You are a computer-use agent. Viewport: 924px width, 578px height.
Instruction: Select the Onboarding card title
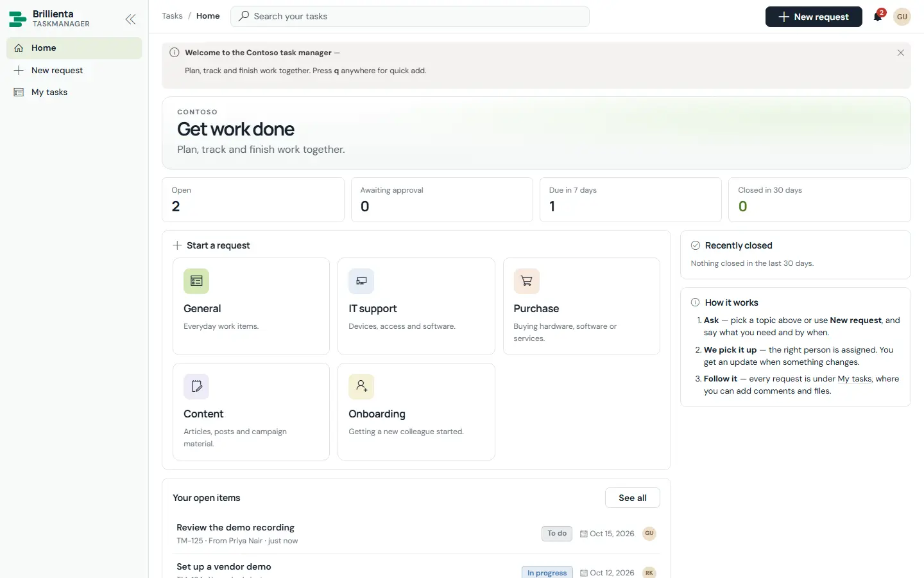point(377,414)
